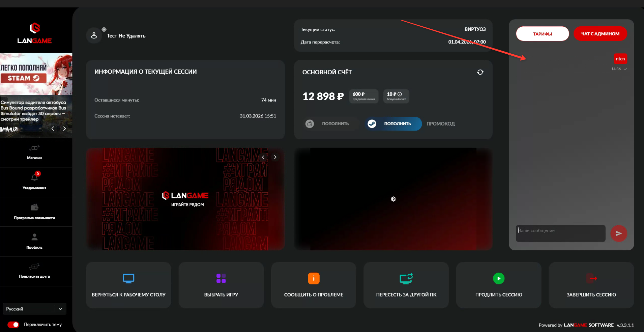Click the purple grid Выбрать игру icon
The width and height of the screenshot is (644, 332).
[x=221, y=278]
